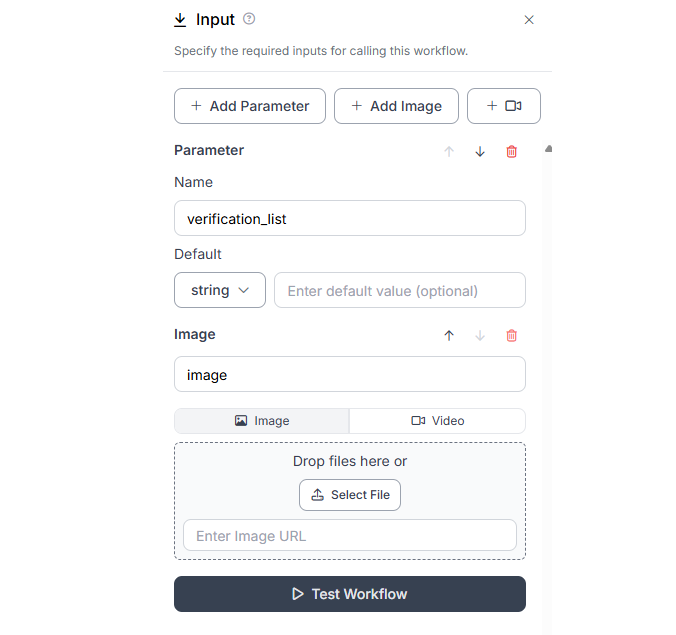Add a video input with the camera button
Screen dimensions: 676x635
point(504,106)
